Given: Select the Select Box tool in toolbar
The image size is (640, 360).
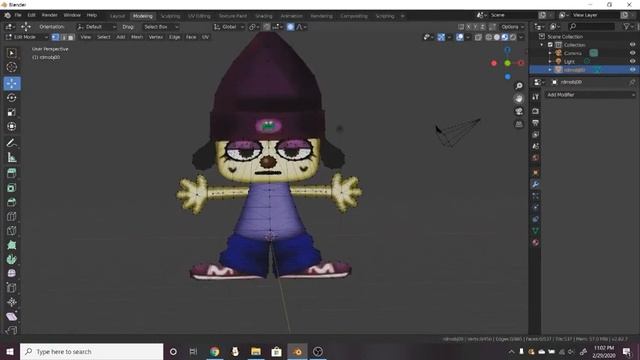Looking at the screenshot, I should [11, 53].
